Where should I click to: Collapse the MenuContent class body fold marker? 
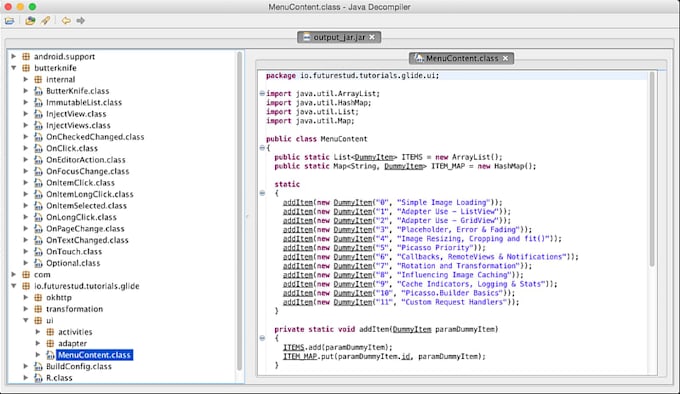(262, 148)
